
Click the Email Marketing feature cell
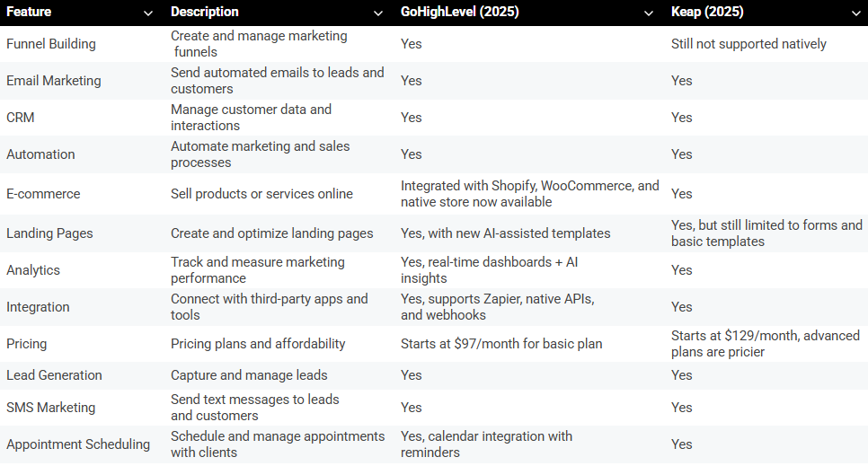pyautogui.click(x=54, y=81)
